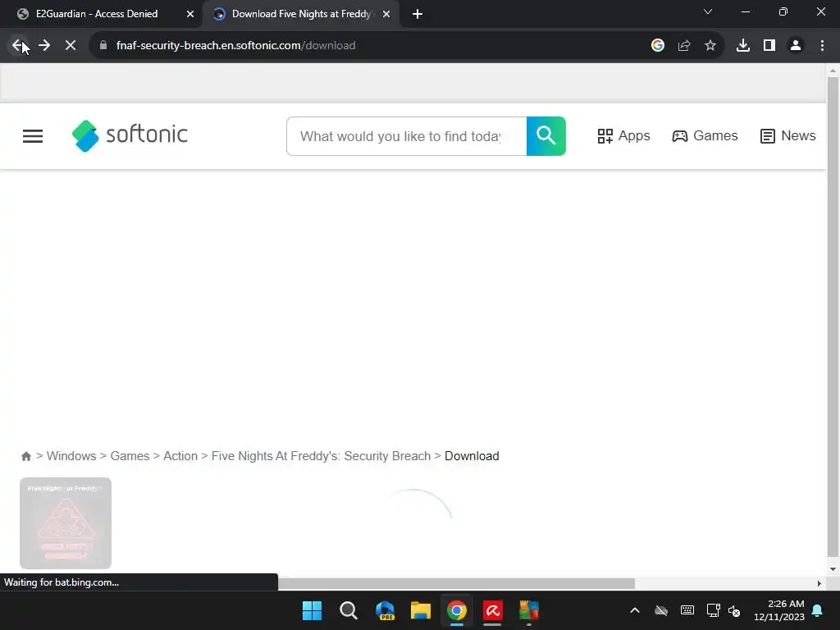Viewport: 840px width, 630px height.
Task: Open tab search dropdown arrow
Action: [708, 11]
